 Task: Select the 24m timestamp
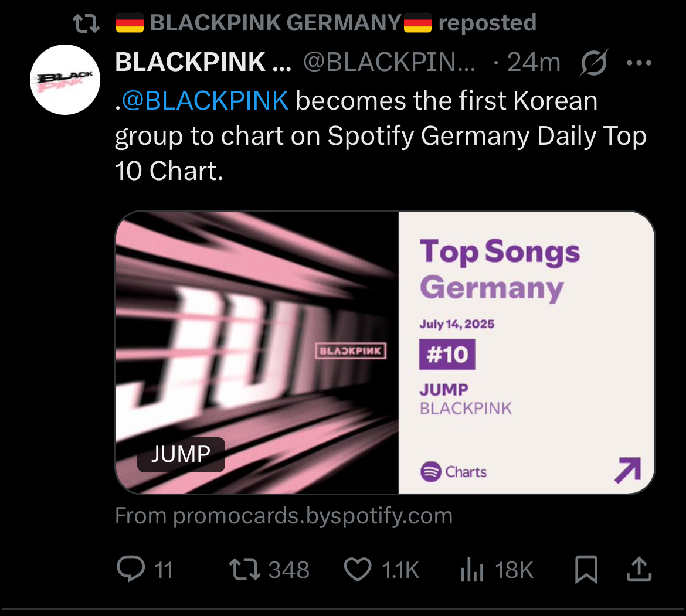pos(533,63)
